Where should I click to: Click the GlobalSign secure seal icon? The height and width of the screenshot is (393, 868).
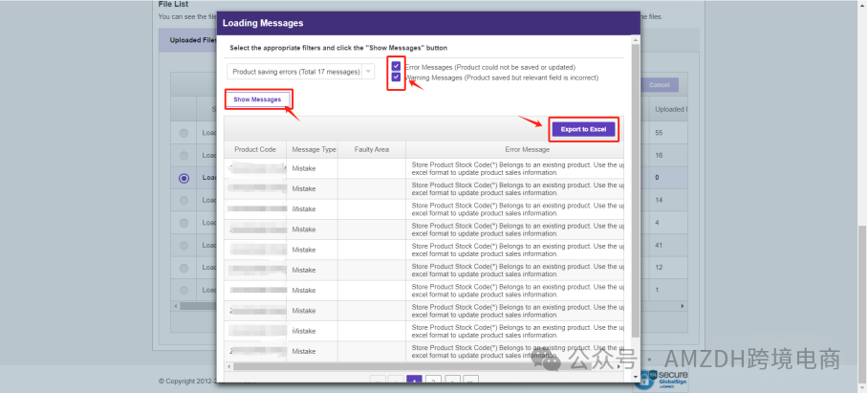tap(662, 380)
